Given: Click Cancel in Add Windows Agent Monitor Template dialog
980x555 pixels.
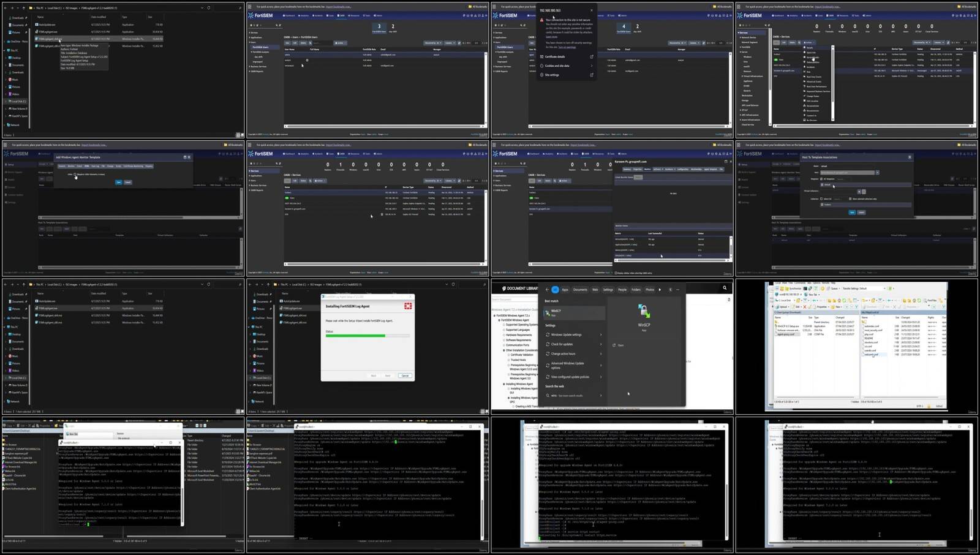Looking at the screenshot, I should tap(128, 182).
